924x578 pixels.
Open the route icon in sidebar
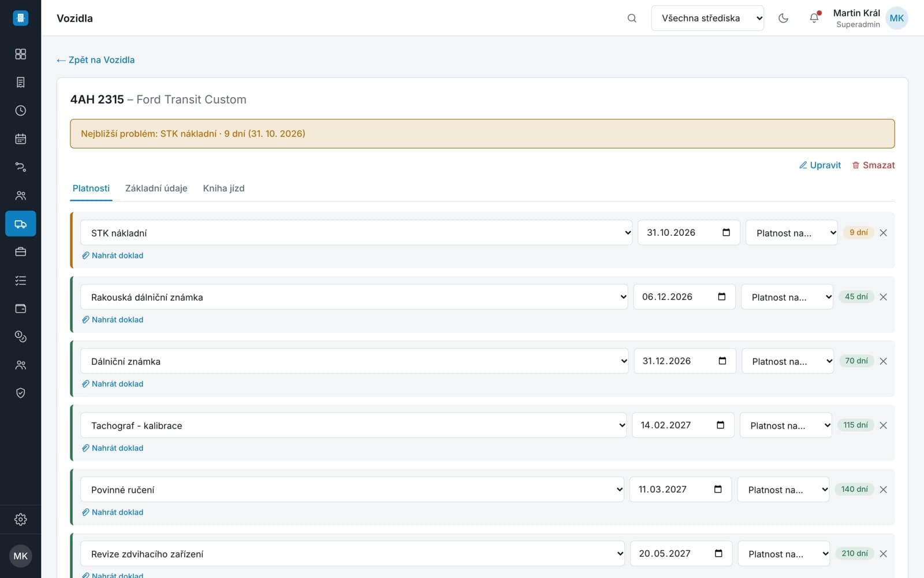point(20,167)
